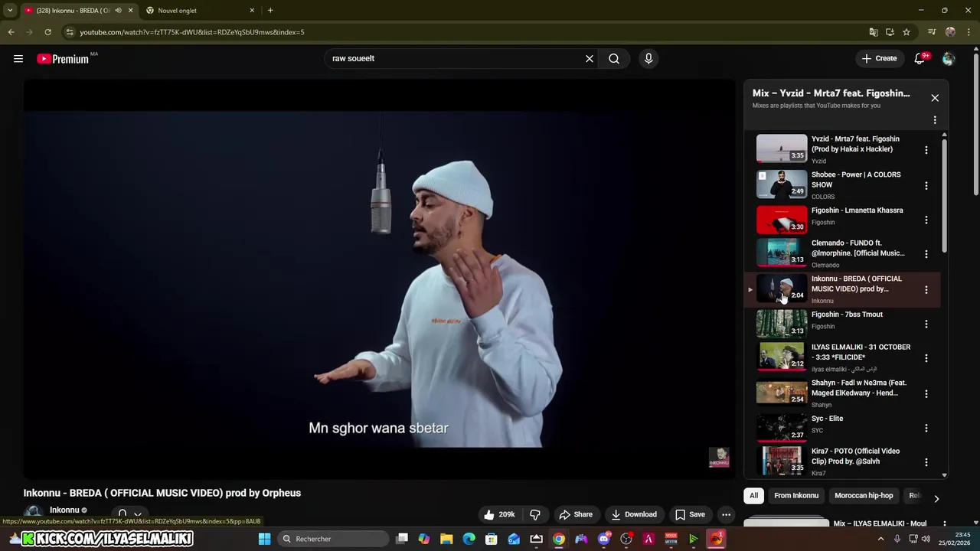
Task: Show more filter chips with arrow
Action: [x=936, y=499]
